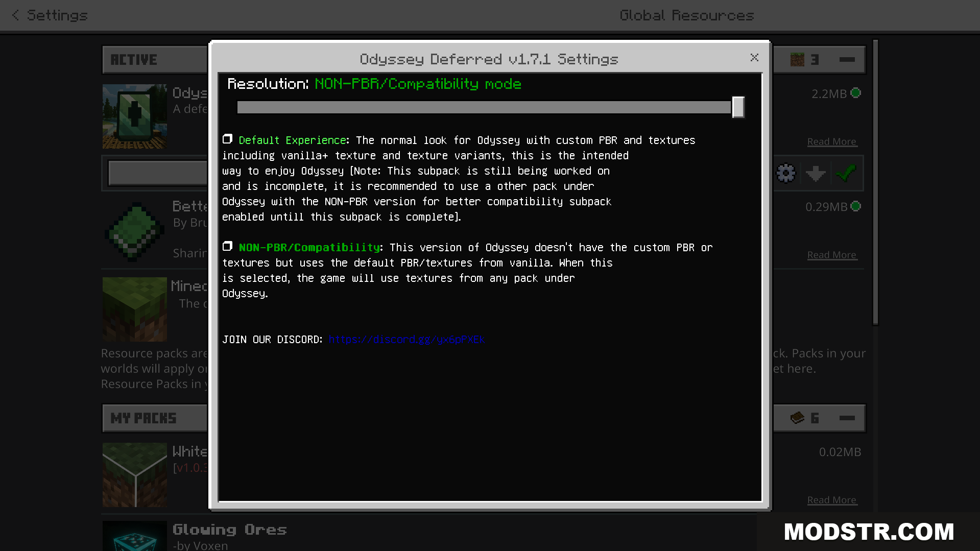Click the 'JOIN OUR DISCORD:' label
Screen dimensions: 980x551
click(272, 340)
